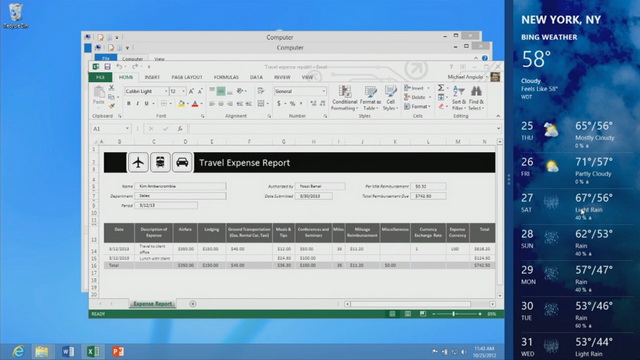Open the Name Box dropdown for A1
Image resolution: width=640 pixels, height=360 pixels.
click(127, 129)
